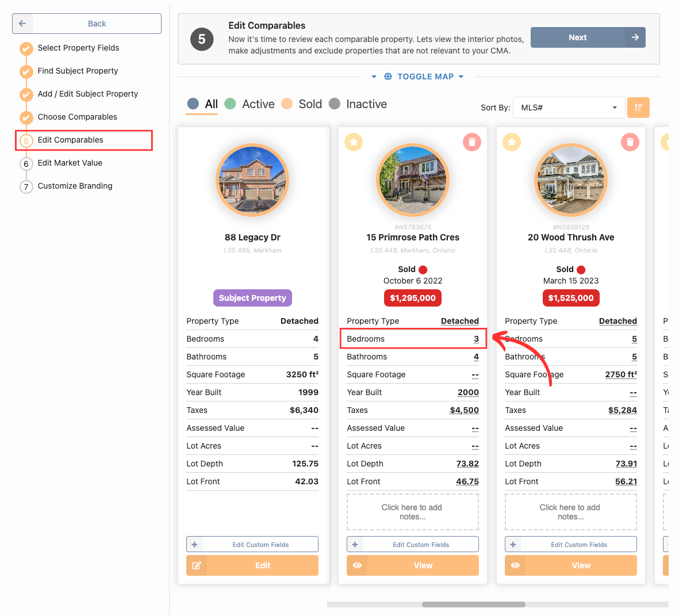Edit Lot Depth 73.82 for 15 Primrose
The width and height of the screenshot is (679, 616).
[467, 464]
